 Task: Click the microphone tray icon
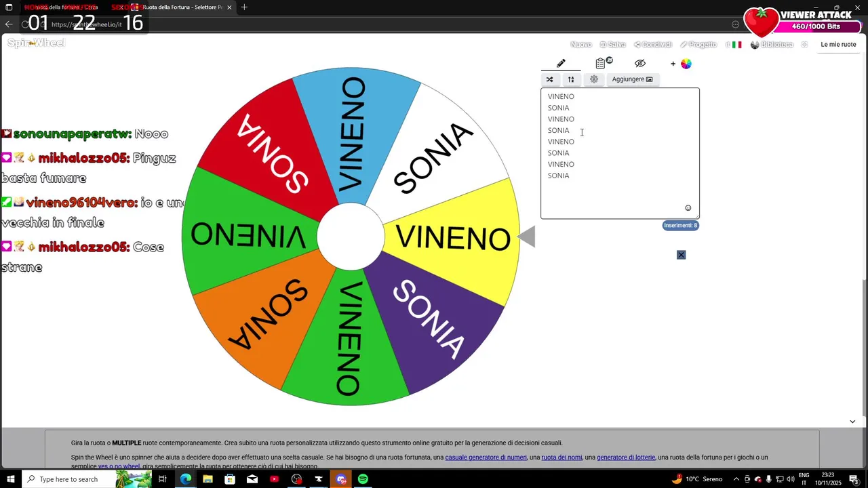point(768,479)
